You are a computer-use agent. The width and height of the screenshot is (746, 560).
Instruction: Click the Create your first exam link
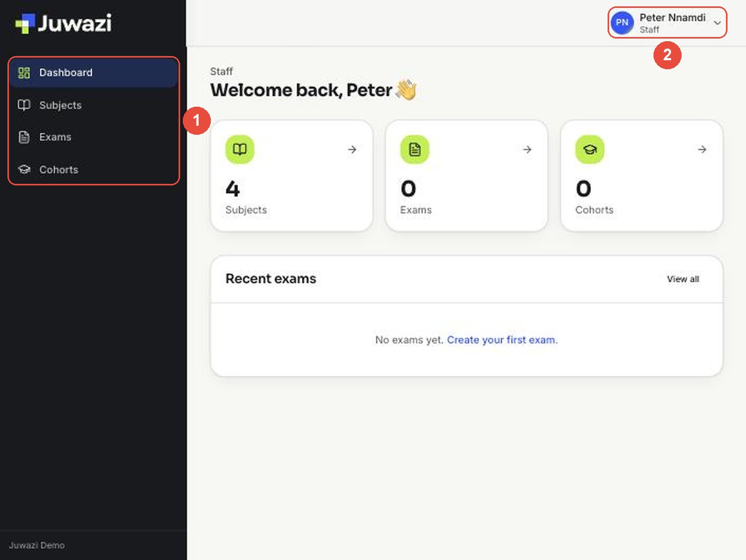(x=502, y=340)
